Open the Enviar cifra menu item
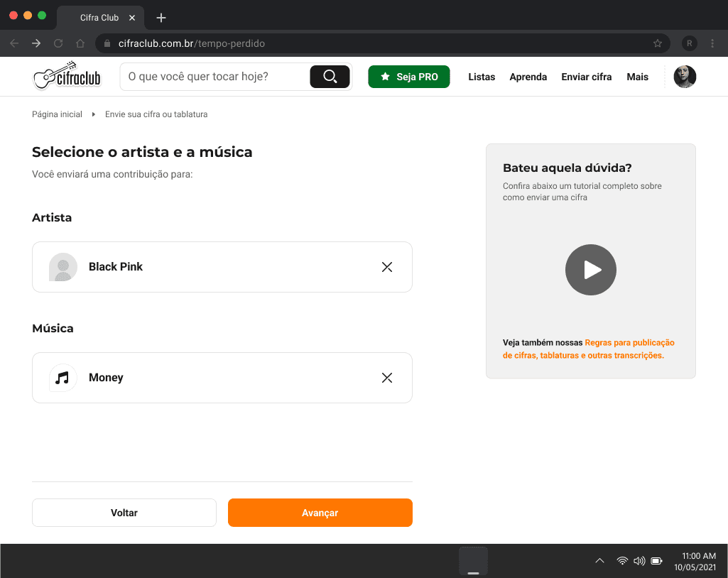 (x=587, y=77)
